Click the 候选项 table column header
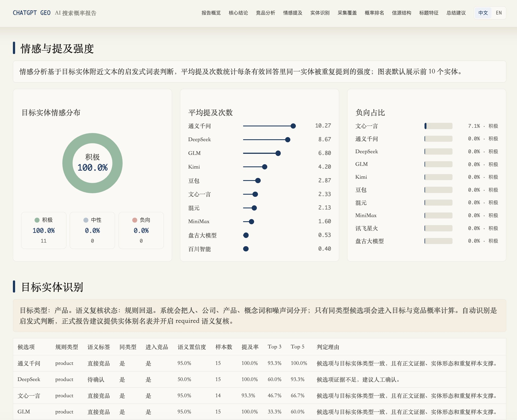Screen dimensions: 517x420 [x=26, y=347]
